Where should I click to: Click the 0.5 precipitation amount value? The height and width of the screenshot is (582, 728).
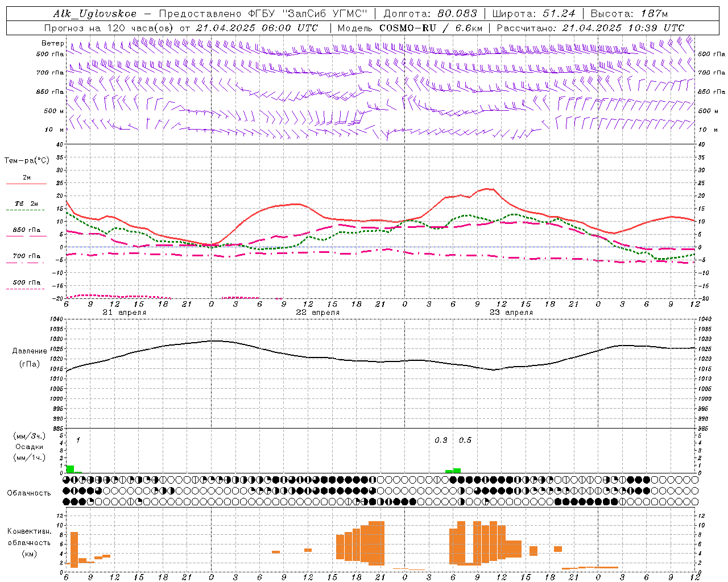tap(465, 440)
